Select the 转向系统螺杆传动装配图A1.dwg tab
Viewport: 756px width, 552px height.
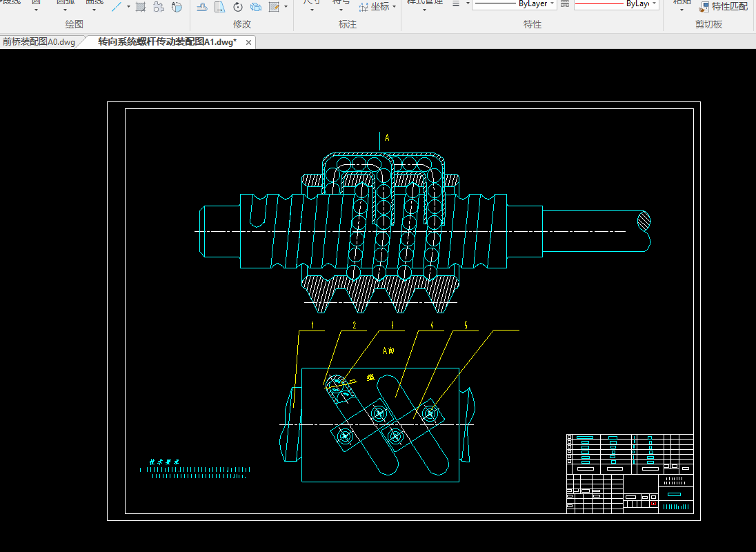pyautogui.click(x=166, y=42)
